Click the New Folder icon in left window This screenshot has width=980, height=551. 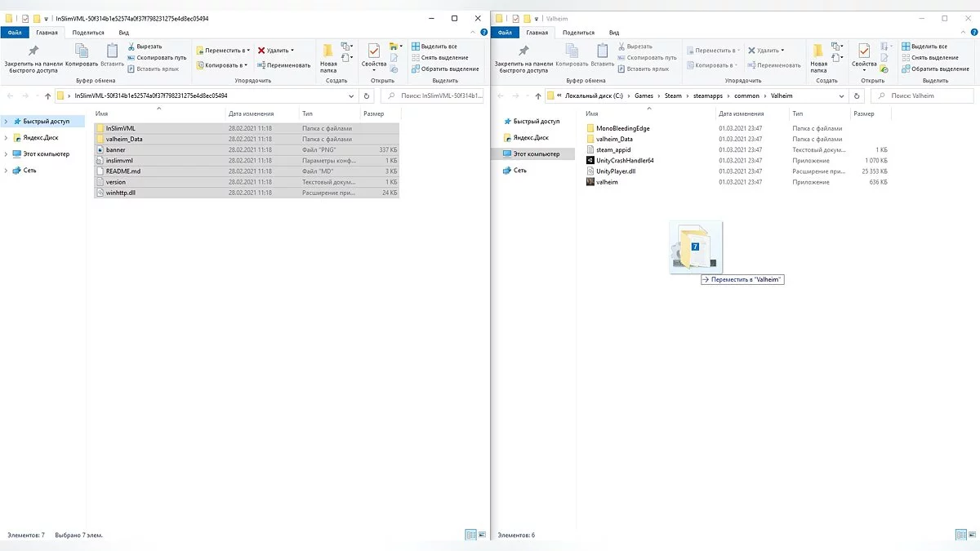(x=328, y=57)
